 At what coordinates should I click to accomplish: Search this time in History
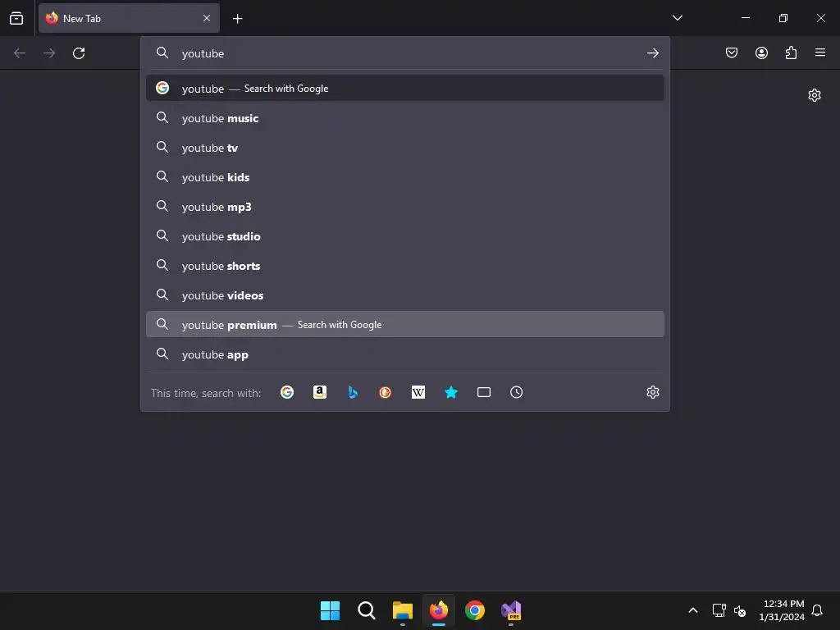(x=517, y=392)
